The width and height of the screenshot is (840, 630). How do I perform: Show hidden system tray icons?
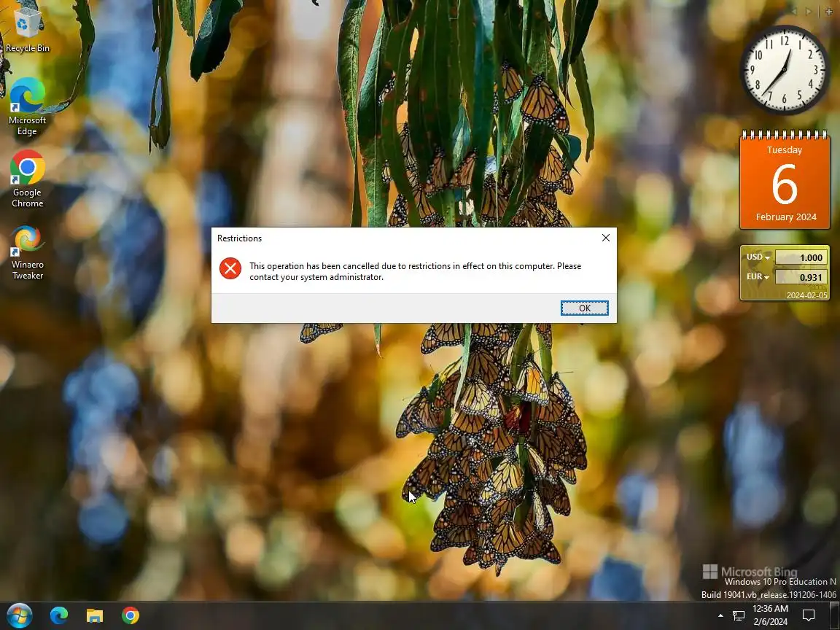pyautogui.click(x=720, y=615)
